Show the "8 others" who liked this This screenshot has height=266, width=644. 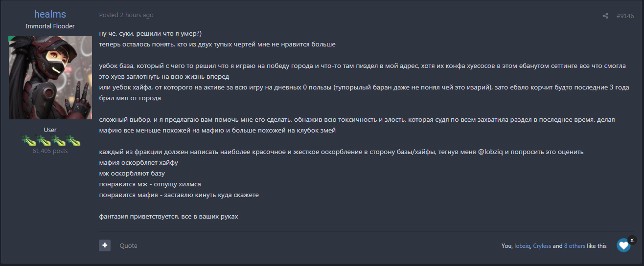(575, 246)
